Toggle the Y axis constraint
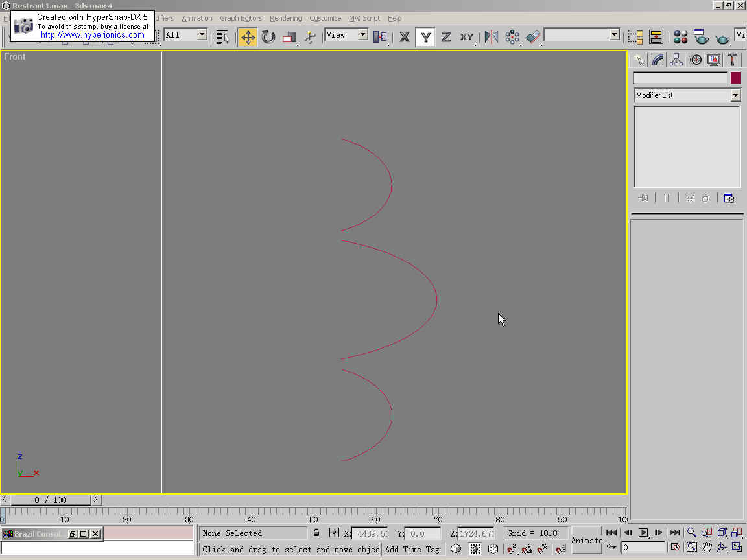 click(425, 37)
